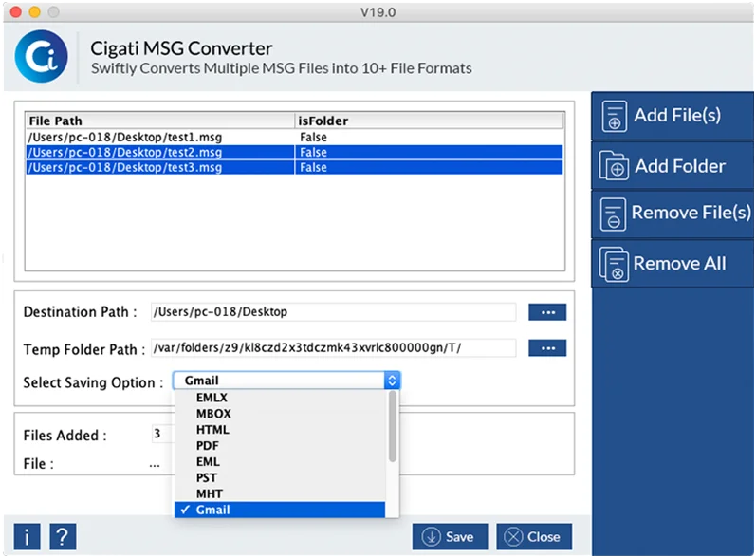
Task: Click the False cell for test3.msg
Action: [x=429, y=167]
